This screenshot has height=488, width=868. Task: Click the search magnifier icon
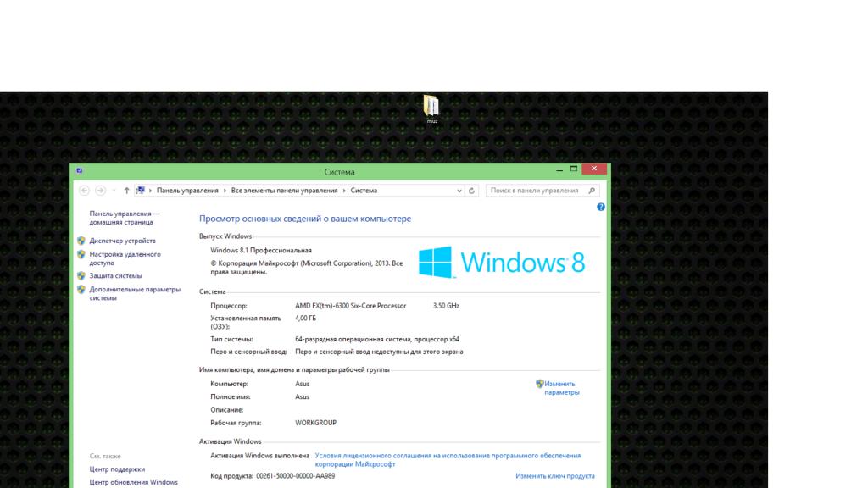(592, 191)
